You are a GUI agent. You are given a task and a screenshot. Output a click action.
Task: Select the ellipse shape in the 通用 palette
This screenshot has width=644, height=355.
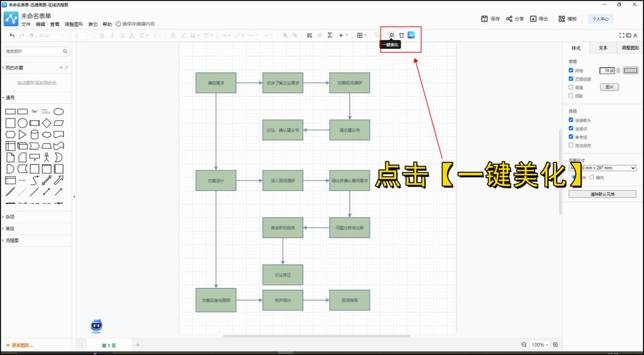[58, 112]
